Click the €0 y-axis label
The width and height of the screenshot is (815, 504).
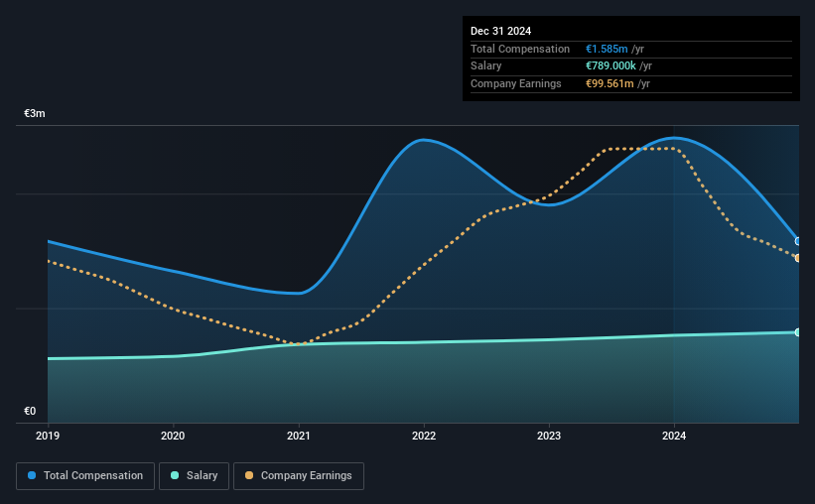(30, 411)
